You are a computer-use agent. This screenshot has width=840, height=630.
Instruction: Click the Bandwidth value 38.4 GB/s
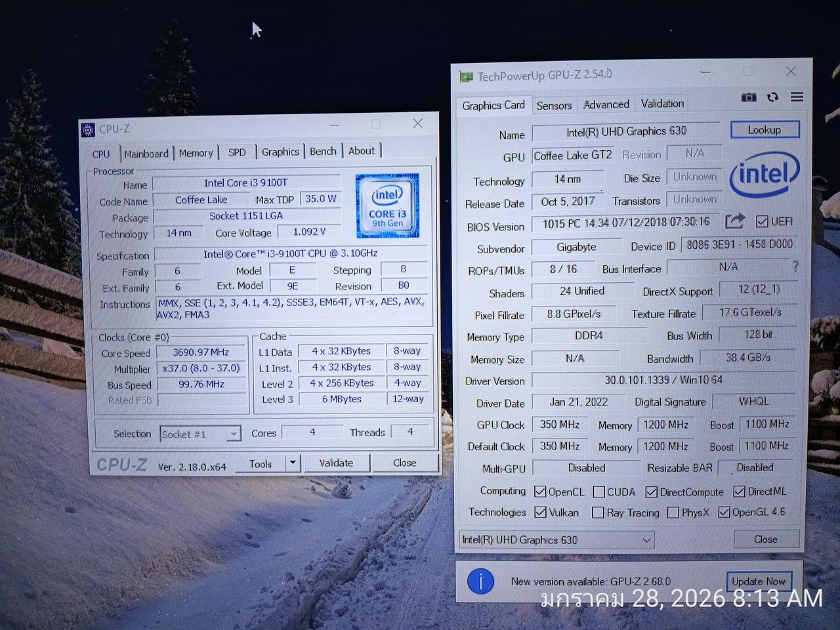click(748, 358)
